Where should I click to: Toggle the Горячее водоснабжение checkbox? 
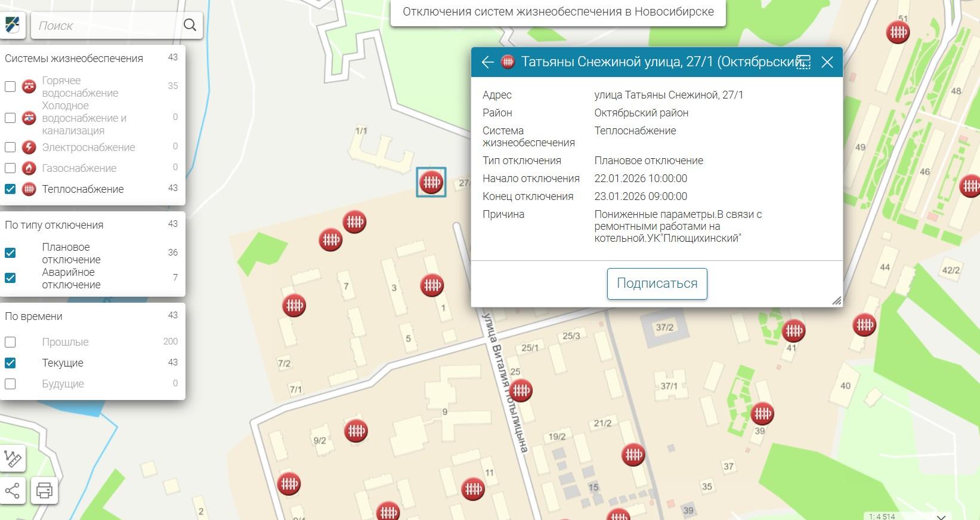[10, 87]
